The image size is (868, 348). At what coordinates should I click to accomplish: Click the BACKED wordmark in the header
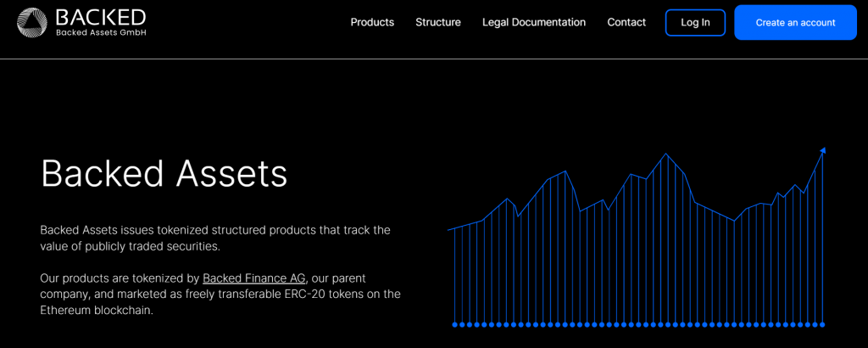point(101,17)
